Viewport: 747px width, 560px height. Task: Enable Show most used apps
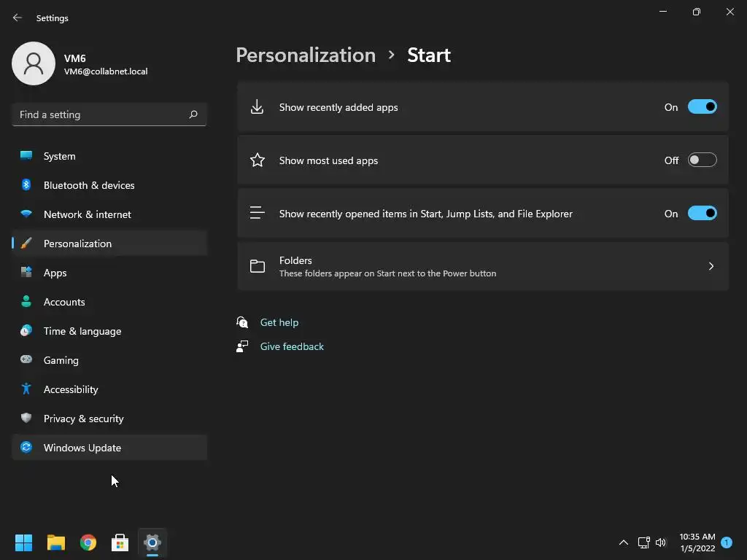pyautogui.click(x=702, y=160)
